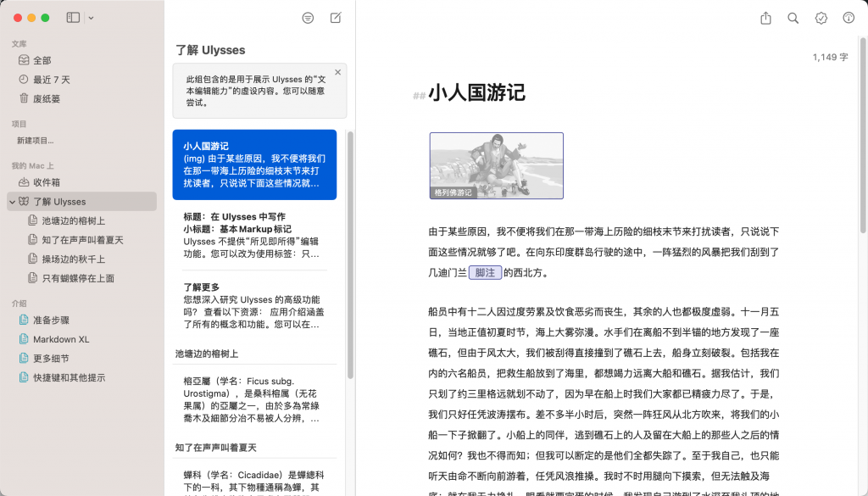The image size is (868, 496).
Task: Start a search using the magnifier icon
Action: click(x=793, y=18)
